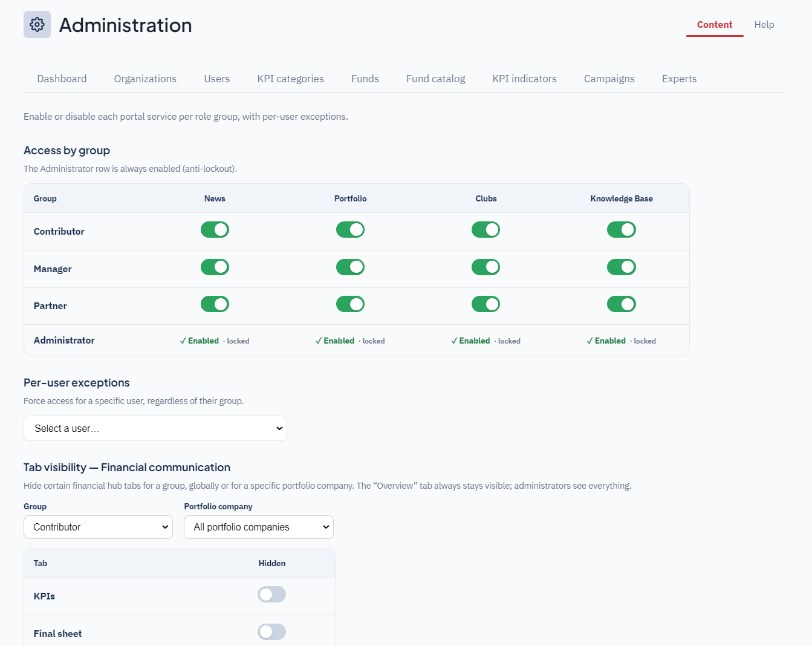Go to the KPI indicators tab
This screenshot has width=812, height=646.
[x=525, y=79]
